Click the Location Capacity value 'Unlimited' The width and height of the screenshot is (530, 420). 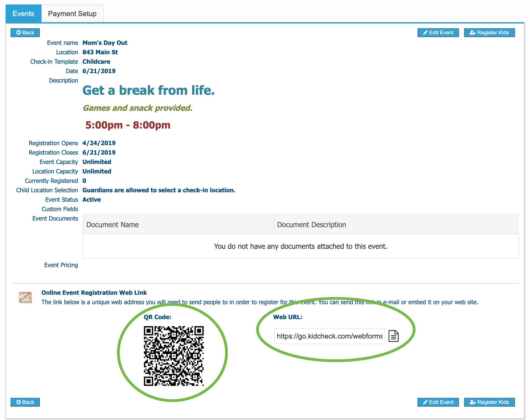pos(97,171)
